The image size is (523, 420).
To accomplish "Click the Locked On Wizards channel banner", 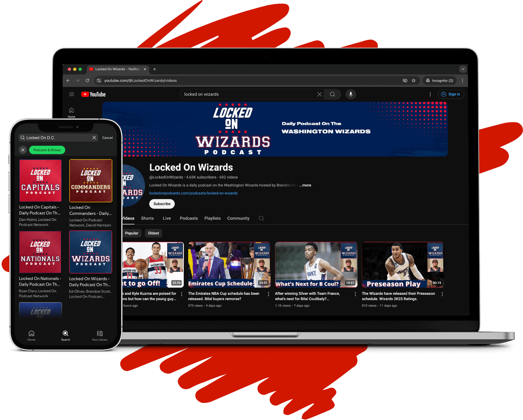I will point(275,129).
